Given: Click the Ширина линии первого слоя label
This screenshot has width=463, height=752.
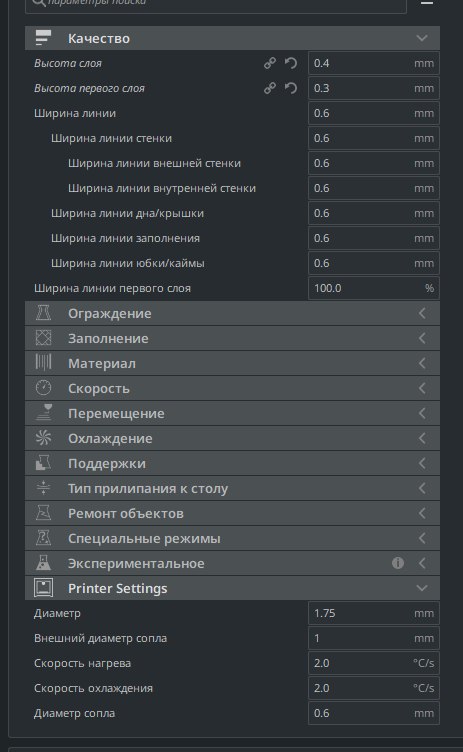Looking at the screenshot, I should (112, 288).
